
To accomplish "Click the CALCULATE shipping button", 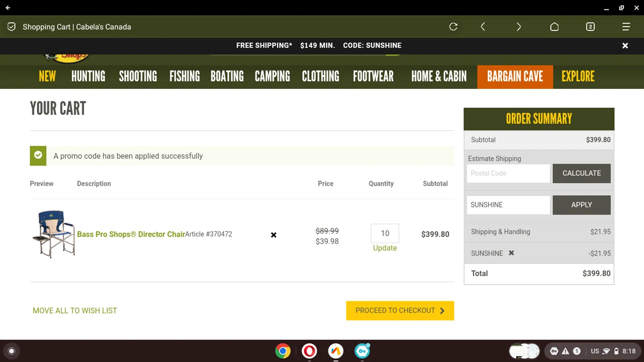I will 581,173.
